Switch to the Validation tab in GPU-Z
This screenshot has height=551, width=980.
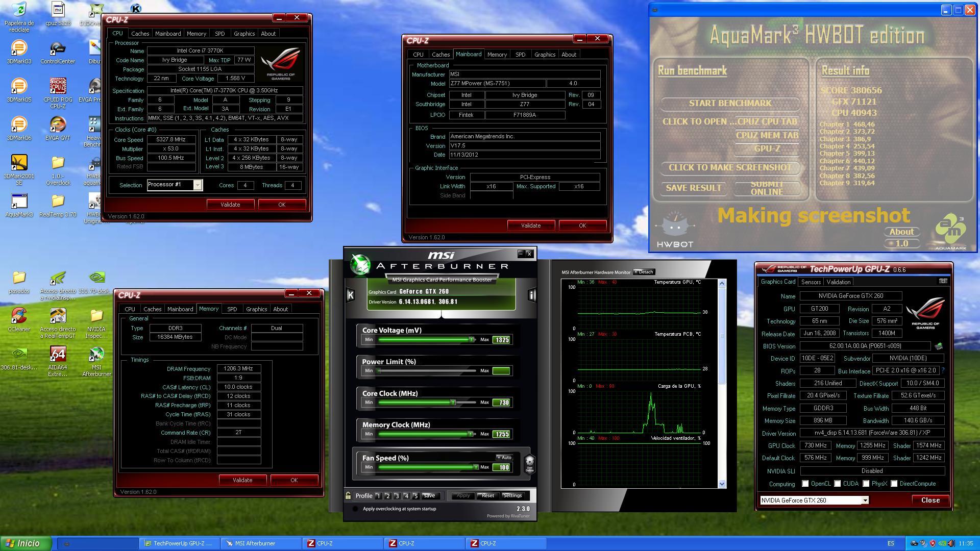[839, 282]
